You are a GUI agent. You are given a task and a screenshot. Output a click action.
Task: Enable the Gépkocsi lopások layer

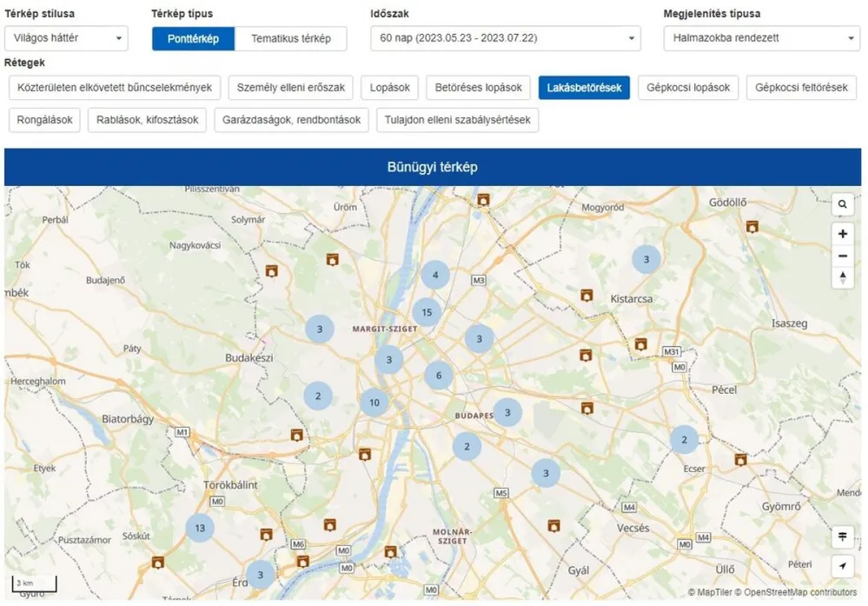tap(688, 88)
